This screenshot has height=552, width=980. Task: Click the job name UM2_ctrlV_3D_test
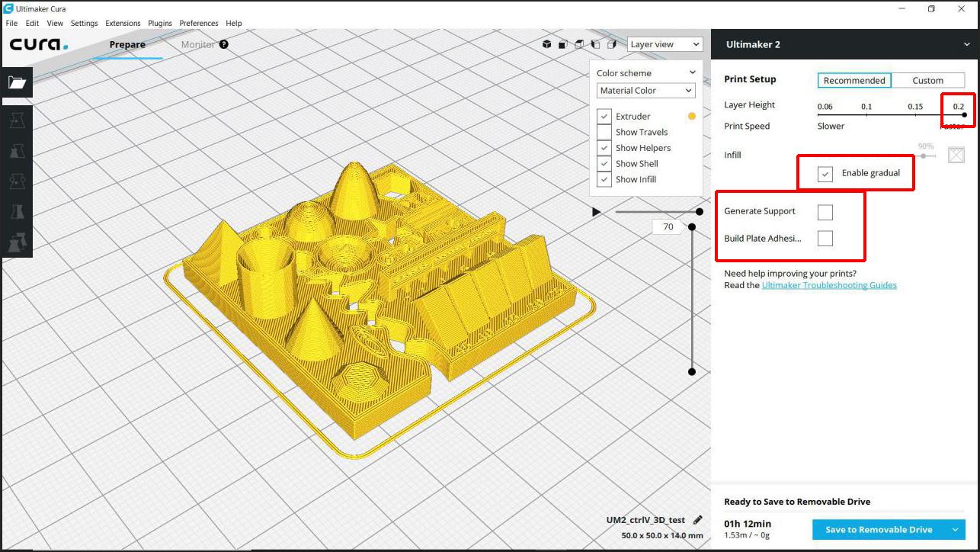[x=645, y=520]
